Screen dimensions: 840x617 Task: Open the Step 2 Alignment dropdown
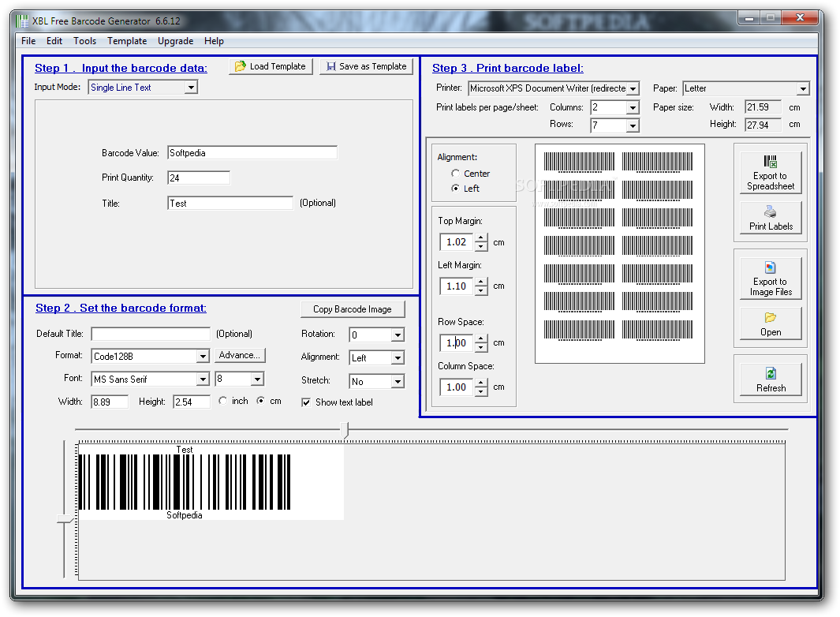398,358
